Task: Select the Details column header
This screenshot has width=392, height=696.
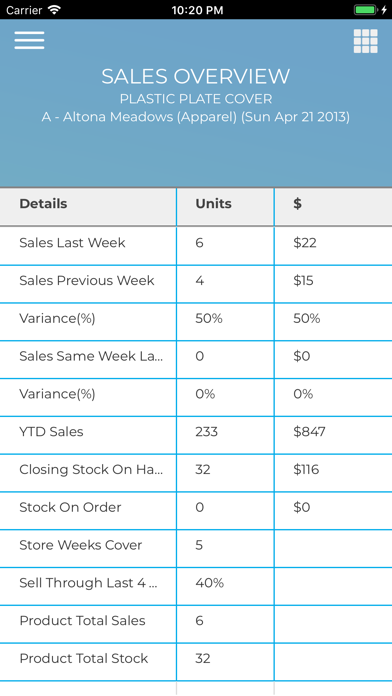Action: click(x=44, y=204)
